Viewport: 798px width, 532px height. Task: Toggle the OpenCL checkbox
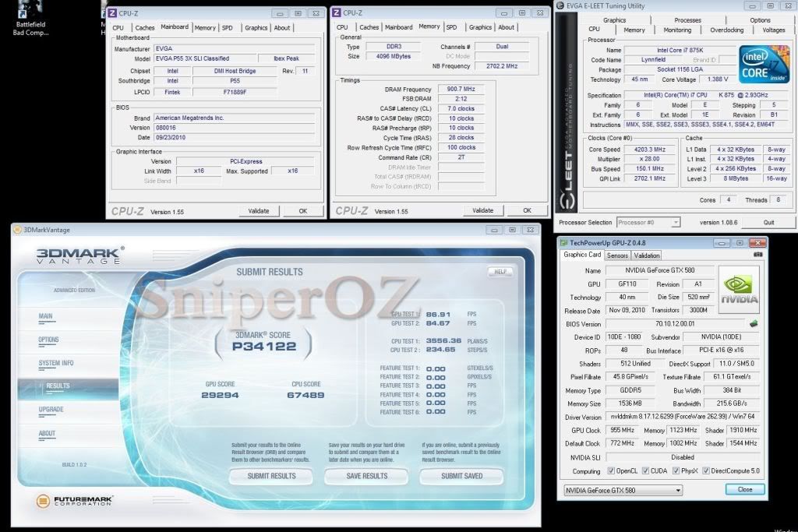(610, 470)
